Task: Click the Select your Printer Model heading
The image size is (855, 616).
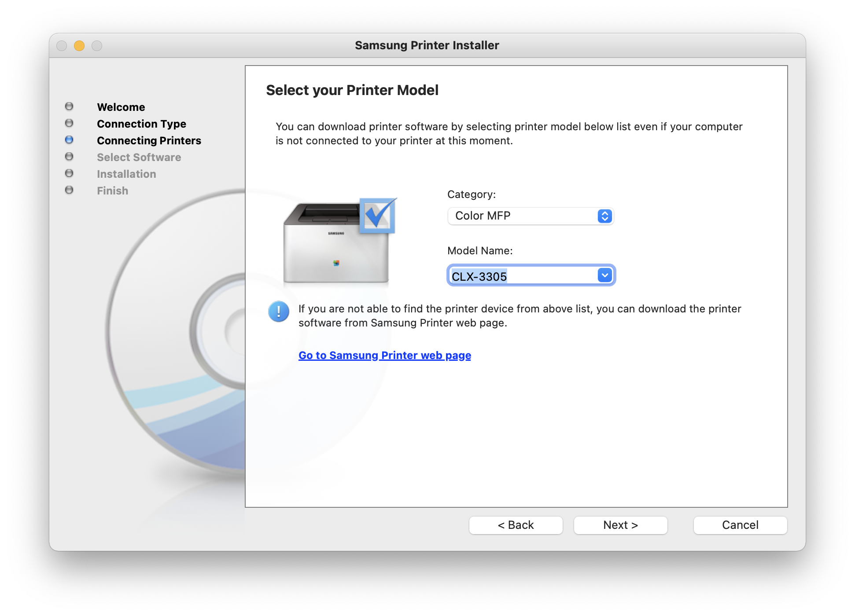Action: [352, 90]
